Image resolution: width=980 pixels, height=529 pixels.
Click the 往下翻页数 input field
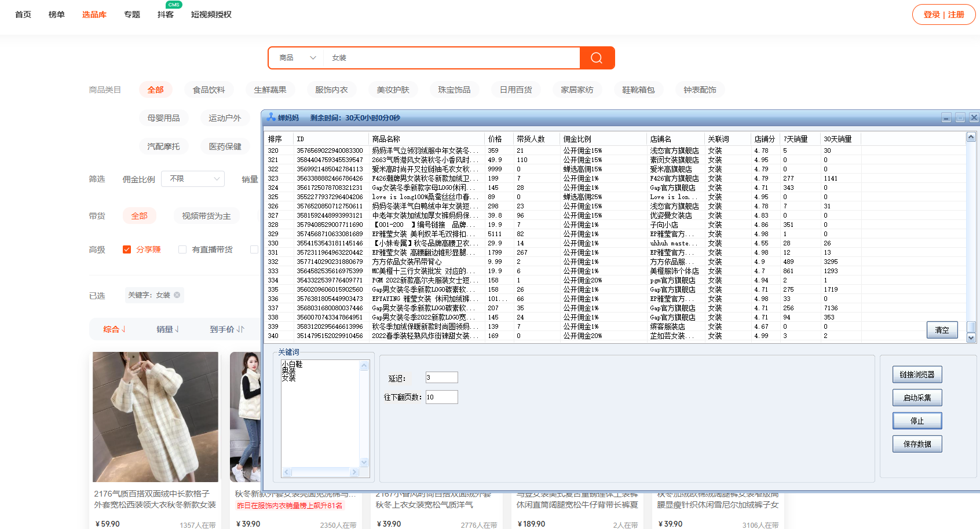click(x=441, y=397)
